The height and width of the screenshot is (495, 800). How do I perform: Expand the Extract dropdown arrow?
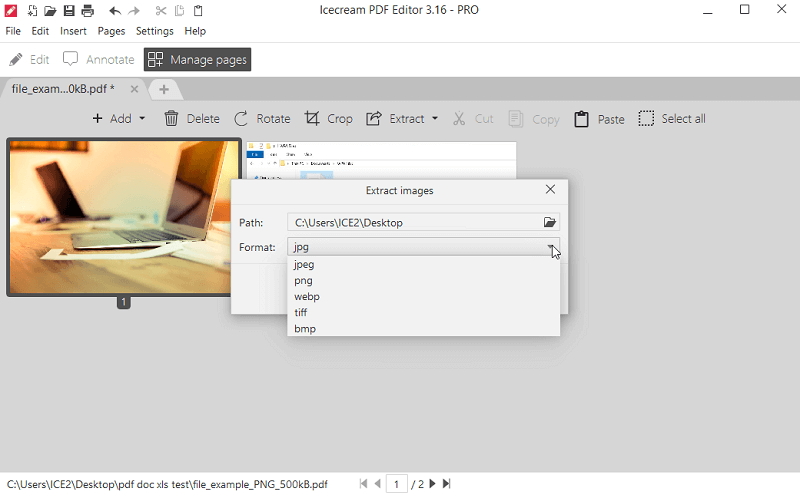(435, 118)
